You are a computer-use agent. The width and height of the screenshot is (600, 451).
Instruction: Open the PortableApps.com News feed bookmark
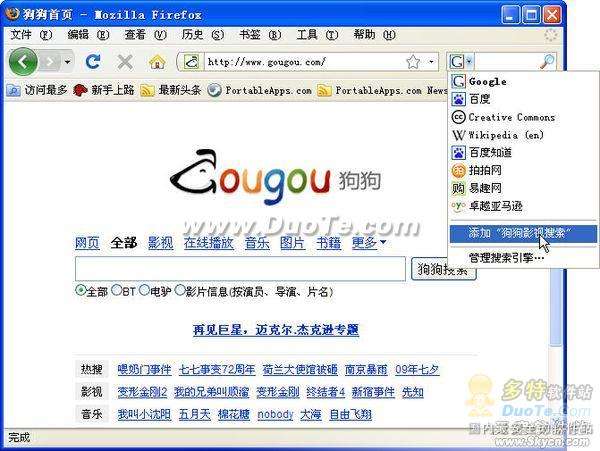pyautogui.click(x=382, y=90)
